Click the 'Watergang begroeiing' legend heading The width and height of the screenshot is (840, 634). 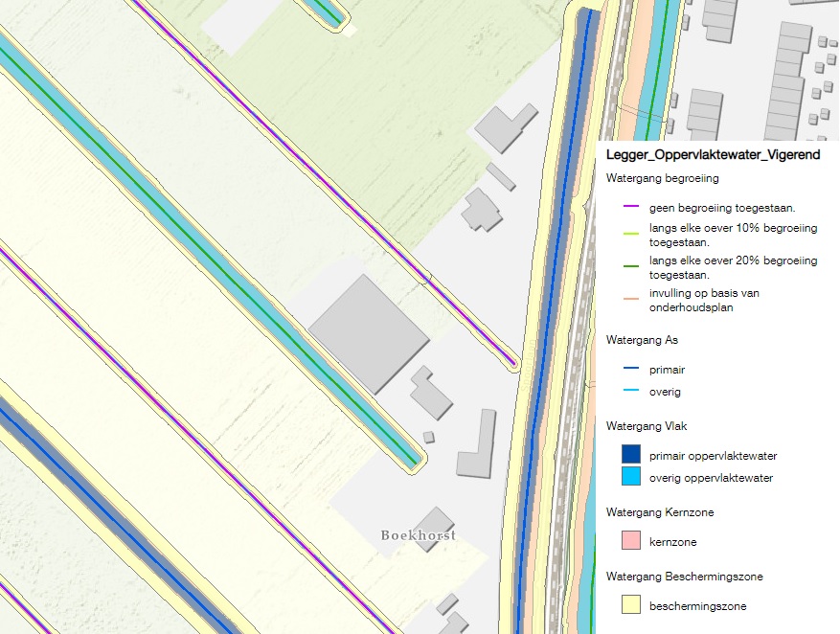(x=662, y=178)
